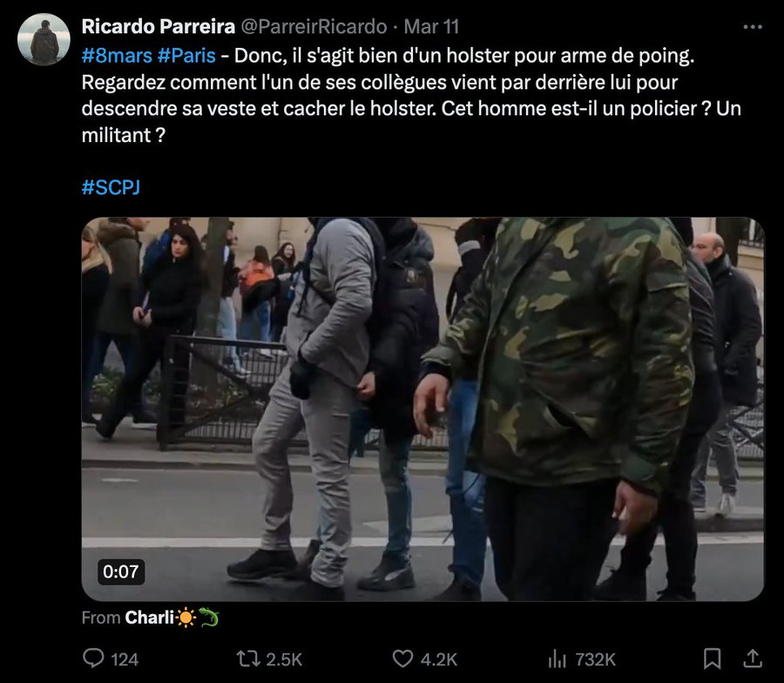Open the Ricardo Parreira display name
Image resolution: width=784 pixels, height=683 pixels.
tap(158, 26)
